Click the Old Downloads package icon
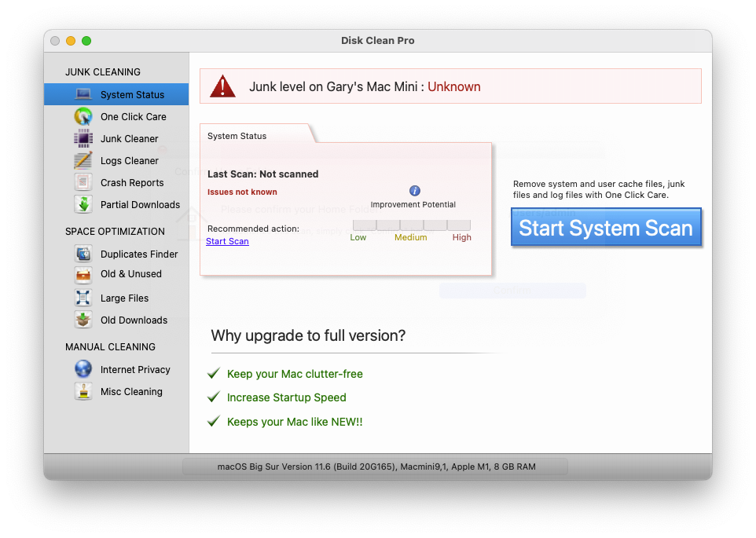Viewport: 756px width, 538px height. coord(83,320)
